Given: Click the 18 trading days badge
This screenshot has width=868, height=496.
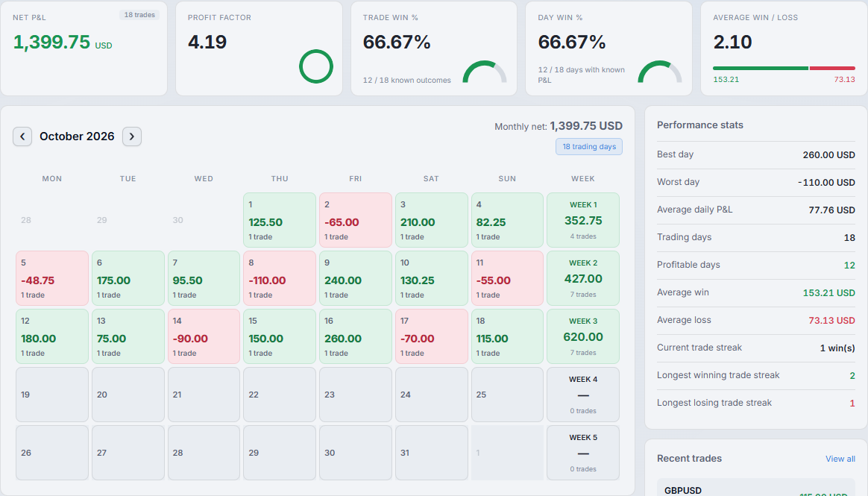Looking at the screenshot, I should pyautogui.click(x=589, y=147).
